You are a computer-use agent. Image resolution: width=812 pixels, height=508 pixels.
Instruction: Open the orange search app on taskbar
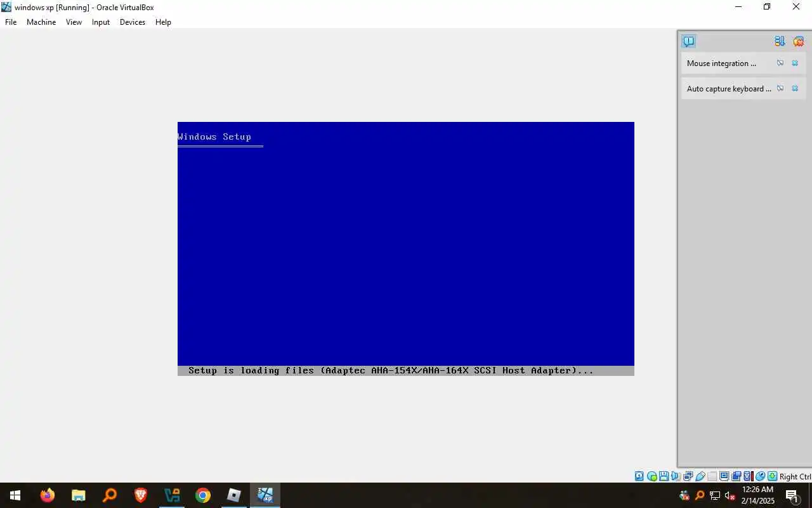point(110,495)
